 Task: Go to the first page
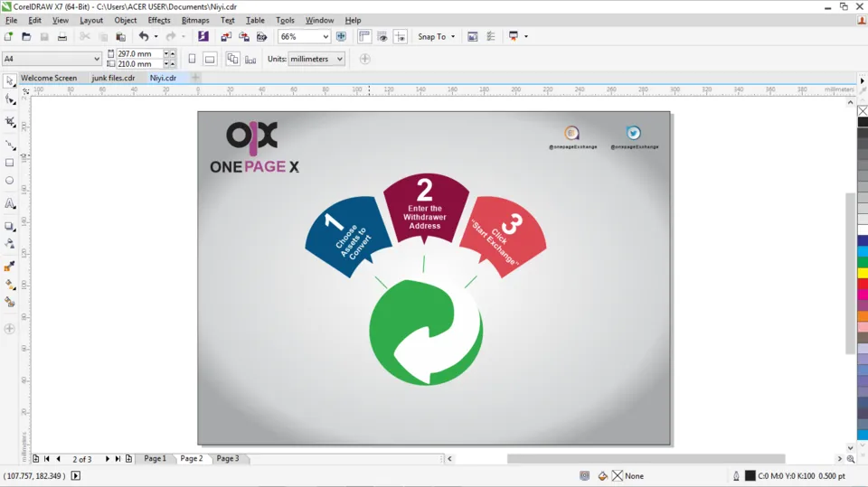pos(47,459)
